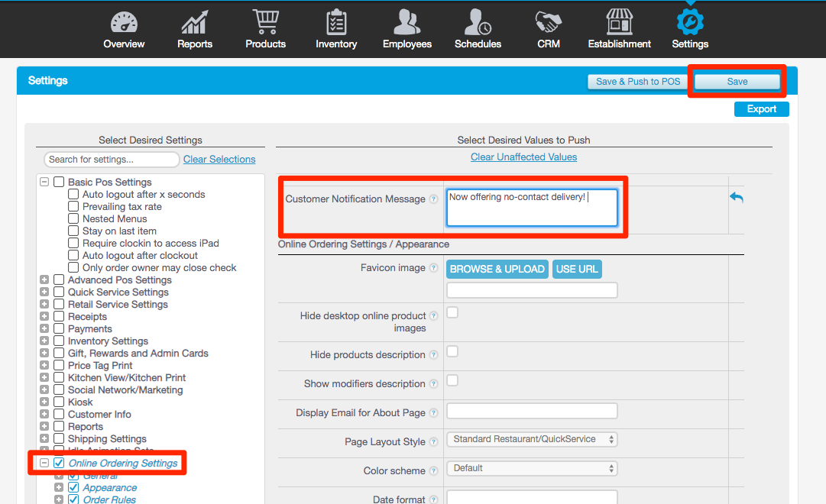Screen dimensions: 826x504
Task: Click inside the Customer Notification Message field
Action: pos(532,208)
